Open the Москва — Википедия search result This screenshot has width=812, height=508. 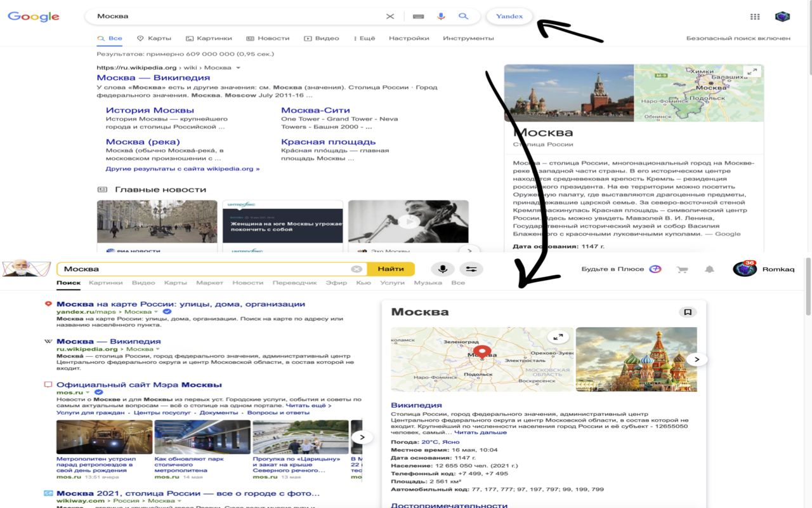[155, 76]
